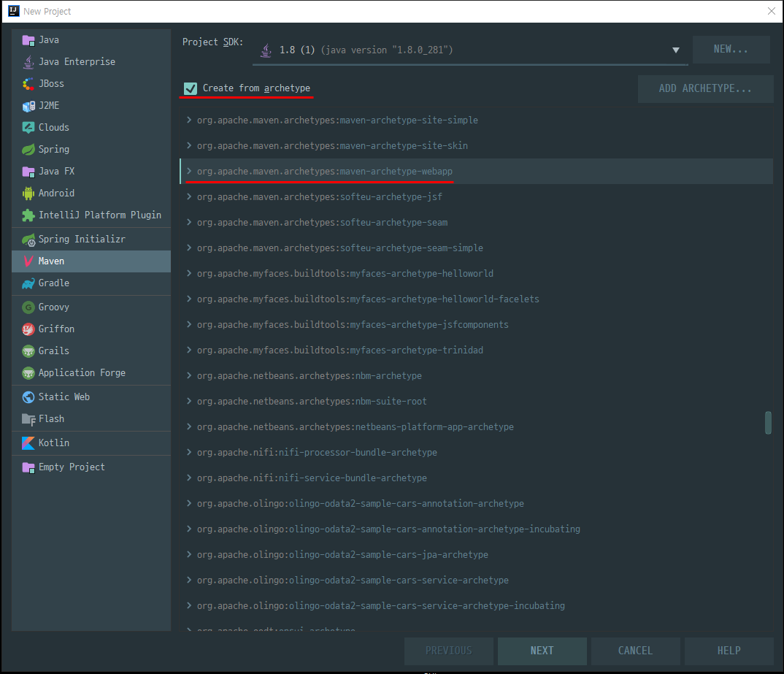This screenshot has width=784, height=674.
Task: Click the Grails icon
Action: [x=28, y=351]
